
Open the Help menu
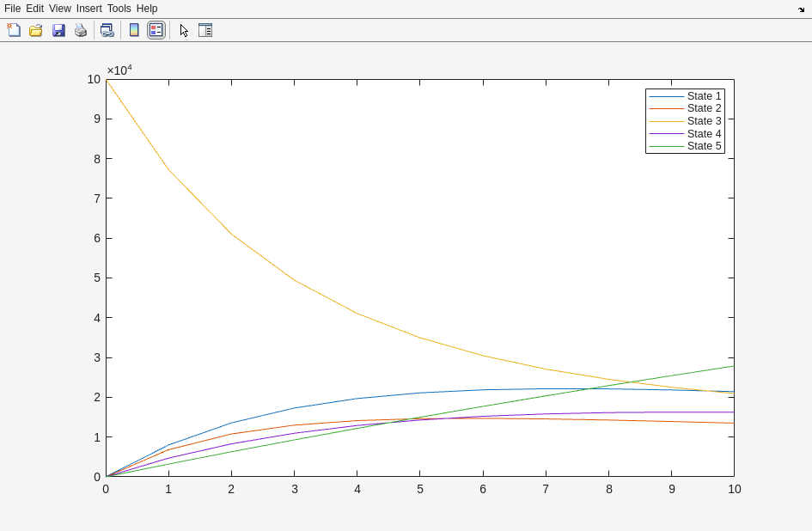click(x=147, y=9)
